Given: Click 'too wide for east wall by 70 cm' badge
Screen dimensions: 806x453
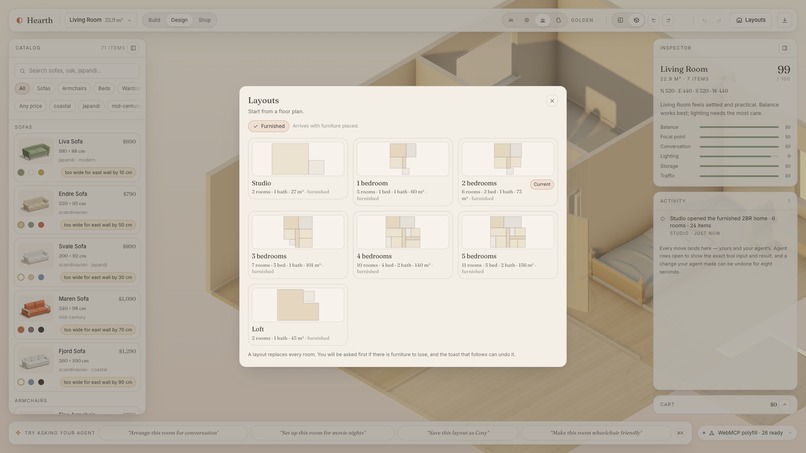Looking at the screenshot, I should click(x=98, y=330).
